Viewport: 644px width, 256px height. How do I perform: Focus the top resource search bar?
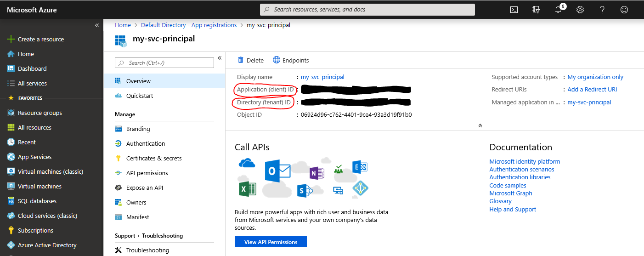coord(367,10)
